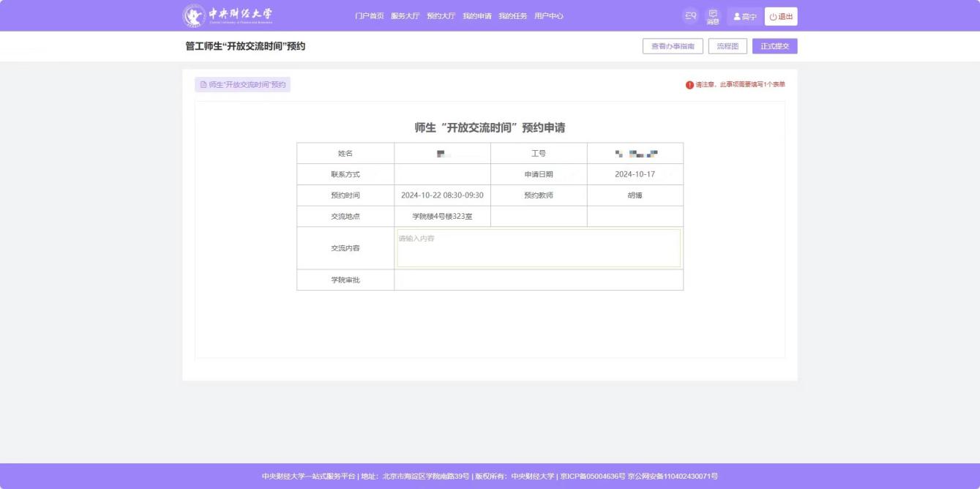Open the 消息 messages icon
The height and width of the screenshot is (489, 980).
(x=712, y=16)
